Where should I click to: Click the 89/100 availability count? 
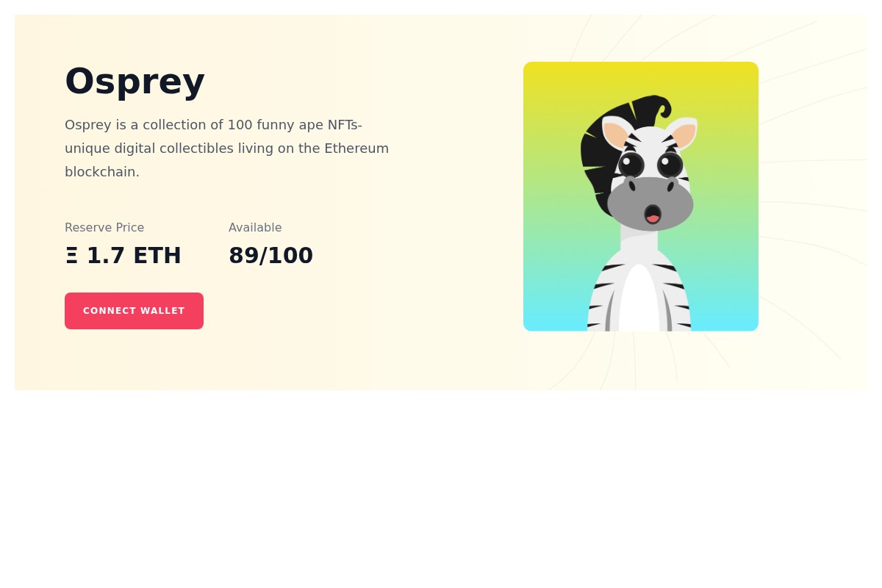pyautogui.click(x=270, y=256)
